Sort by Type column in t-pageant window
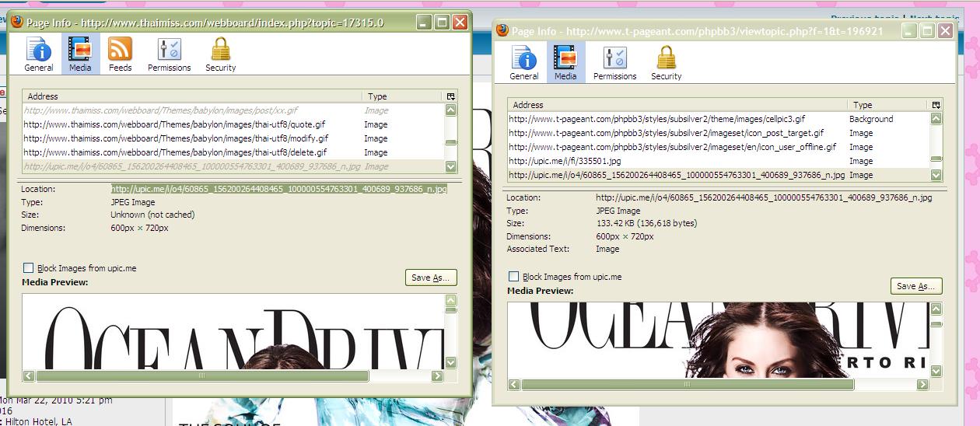The height and width of the screenshot is (426, 980). point(888,105)
